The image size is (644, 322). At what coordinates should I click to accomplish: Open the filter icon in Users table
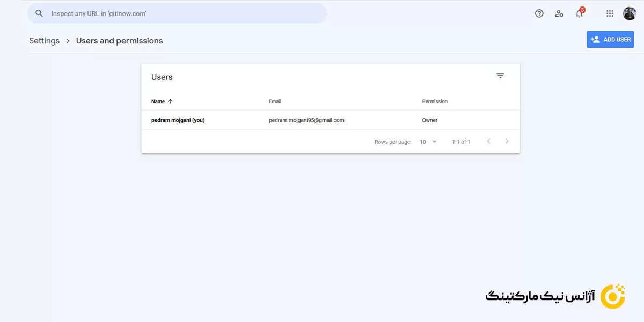coord(500,76)
